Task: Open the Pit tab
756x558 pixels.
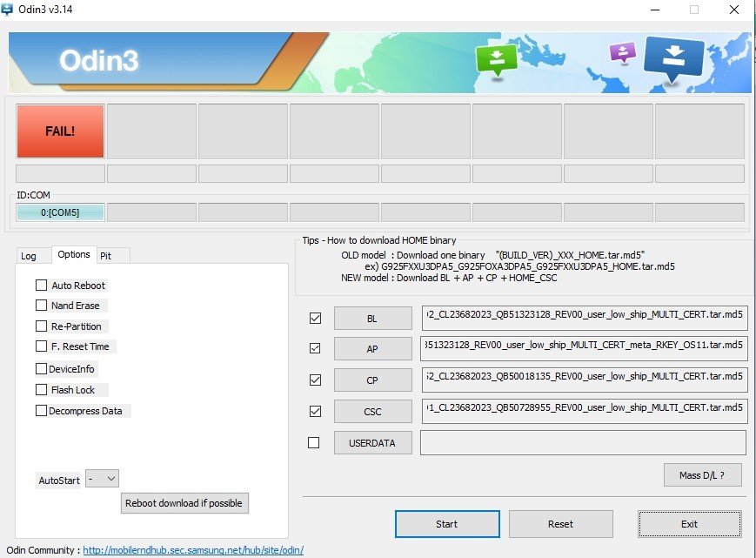Action: click(x=106, y=256)
